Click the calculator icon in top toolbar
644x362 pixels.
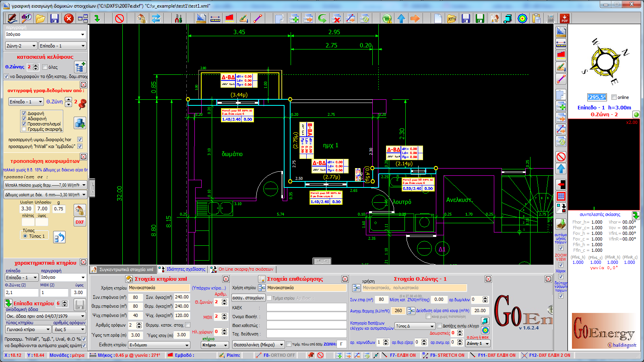pos(551,19)
